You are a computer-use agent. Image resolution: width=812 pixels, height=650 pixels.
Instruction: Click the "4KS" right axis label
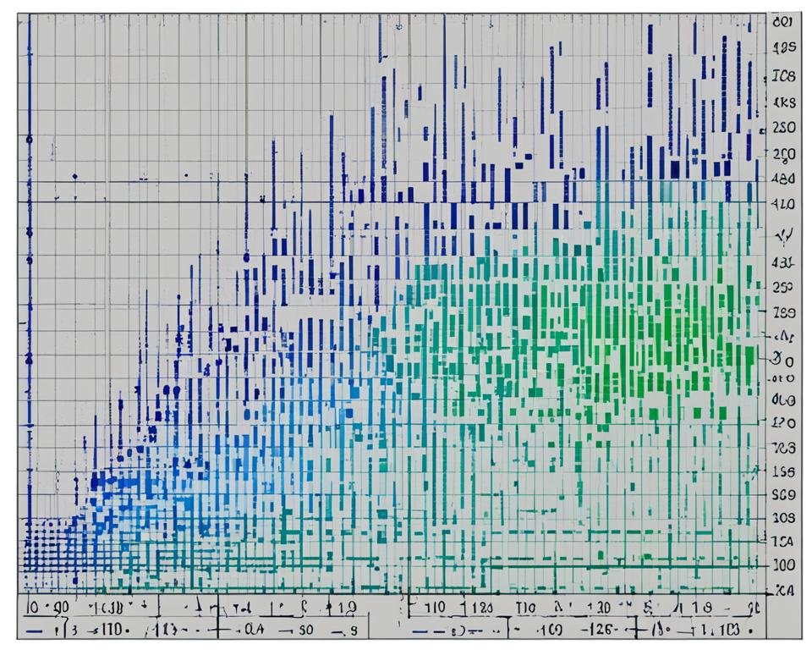pyautogui.click(x=783, y=103)
